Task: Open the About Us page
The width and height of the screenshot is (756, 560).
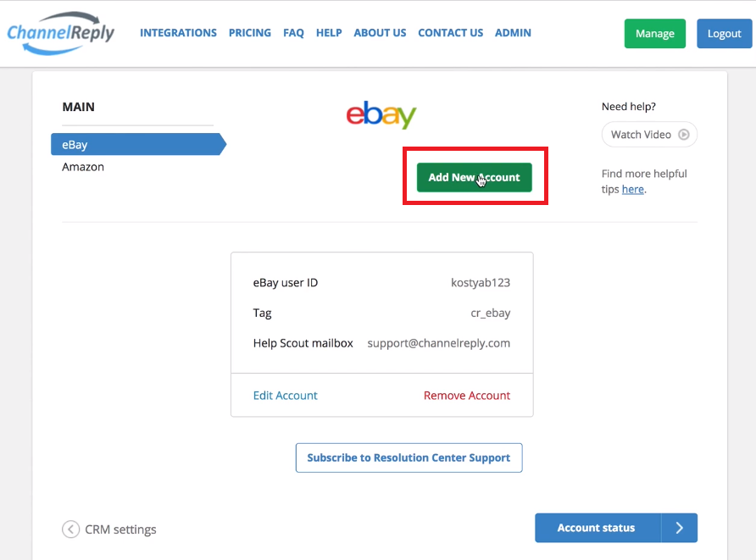Action: point(380,33)
